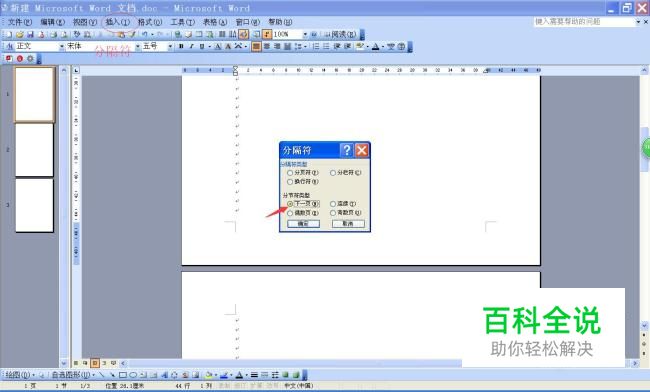Click the Insert WordArt icon
This screenshot has height=392, width=650.
point(164,375)
